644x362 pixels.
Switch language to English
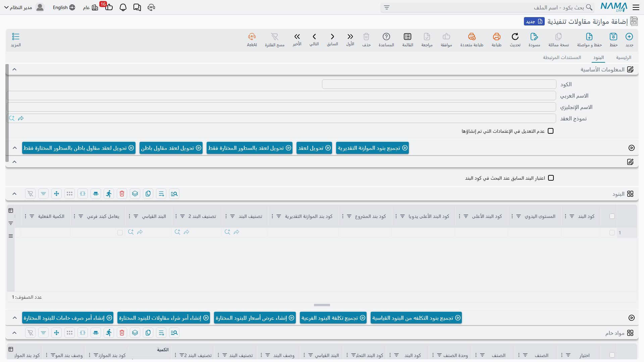(x=64, y=7)
